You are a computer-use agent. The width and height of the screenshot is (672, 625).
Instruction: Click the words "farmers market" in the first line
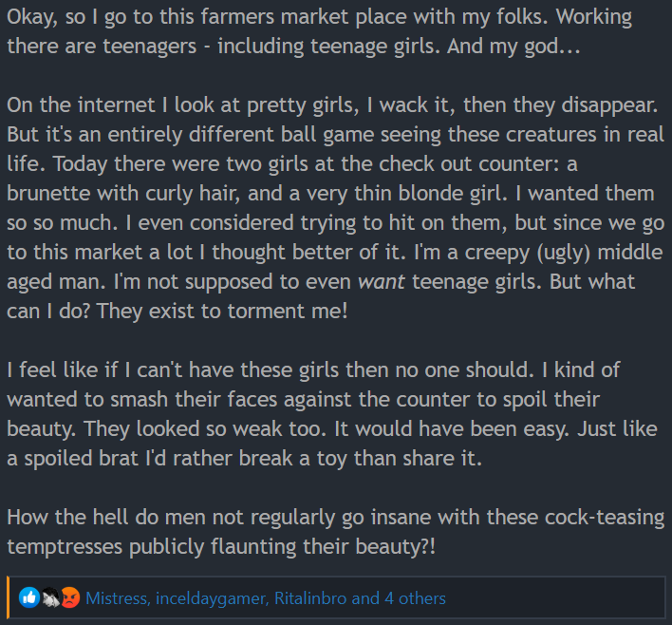[274, 17]
